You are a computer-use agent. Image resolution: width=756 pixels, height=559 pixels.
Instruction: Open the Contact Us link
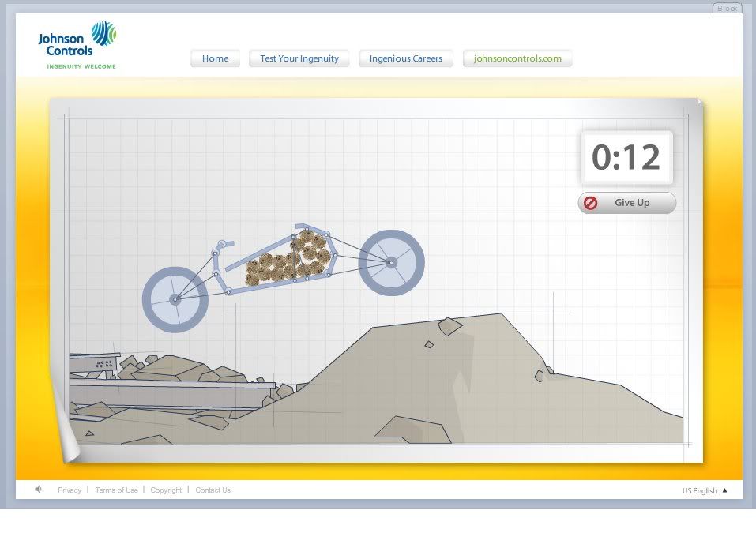coord(213,490)
